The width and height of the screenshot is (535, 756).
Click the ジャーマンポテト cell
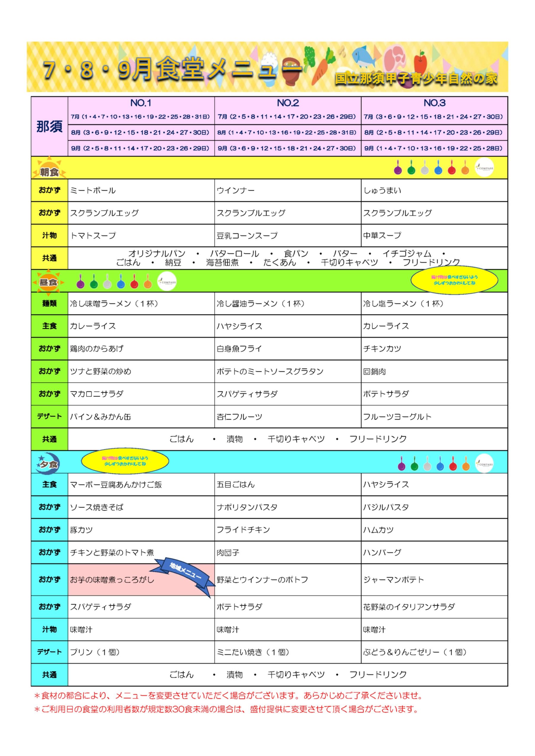point(435,580)
